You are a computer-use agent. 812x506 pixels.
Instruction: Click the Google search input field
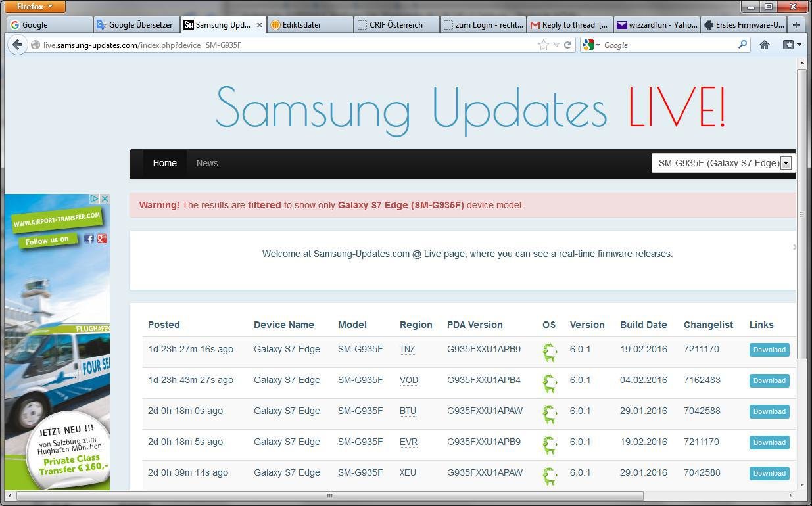tap(668, 45)
